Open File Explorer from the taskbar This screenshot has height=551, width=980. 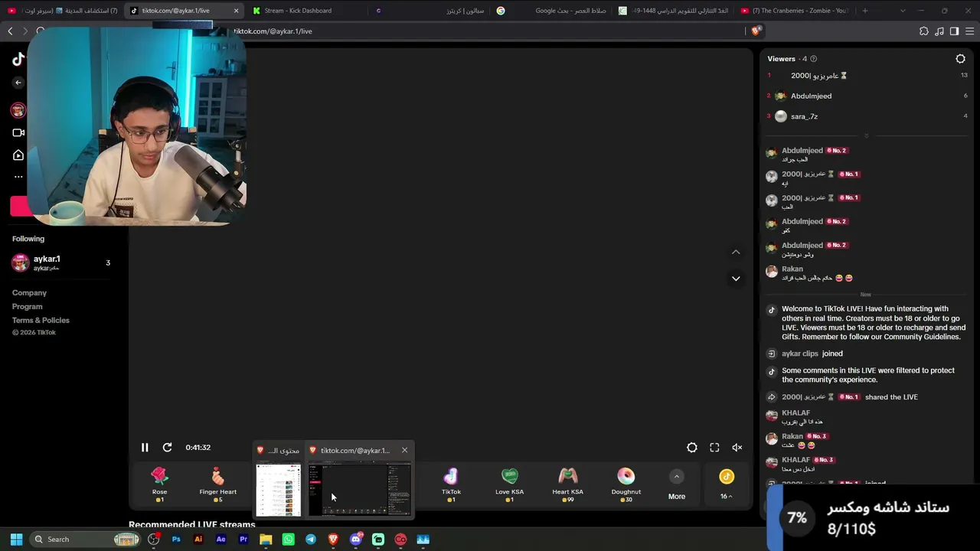(x=266, y=540)
